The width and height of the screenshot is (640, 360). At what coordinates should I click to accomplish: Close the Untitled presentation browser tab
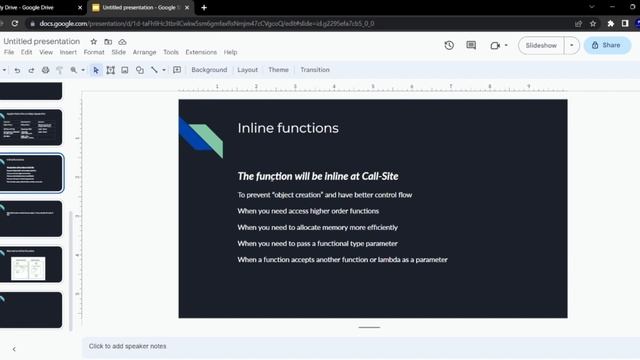tap(187, 7)
